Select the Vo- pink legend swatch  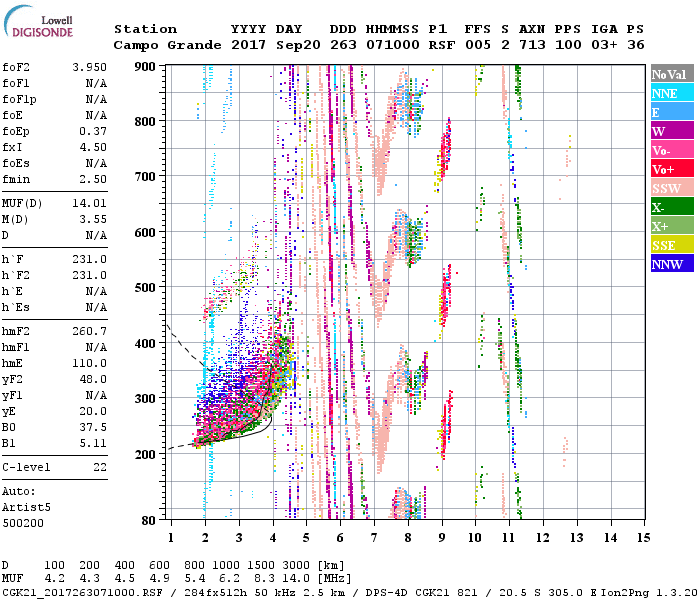[672, 150]
